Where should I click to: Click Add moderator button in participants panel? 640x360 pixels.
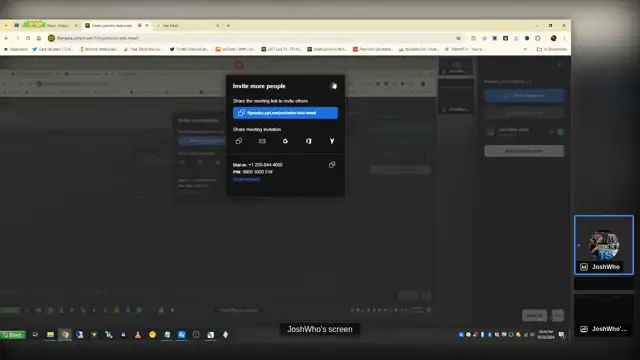click(524, 151)
